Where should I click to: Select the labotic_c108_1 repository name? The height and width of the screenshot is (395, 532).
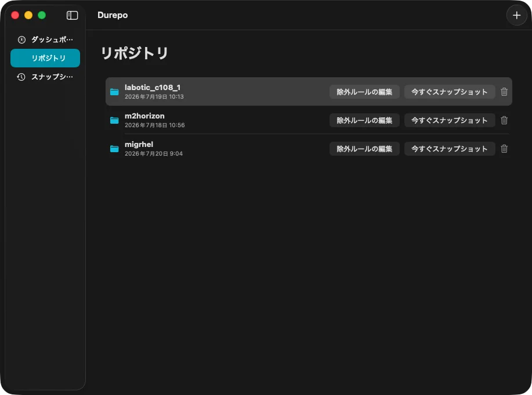[x=153, y=88]
